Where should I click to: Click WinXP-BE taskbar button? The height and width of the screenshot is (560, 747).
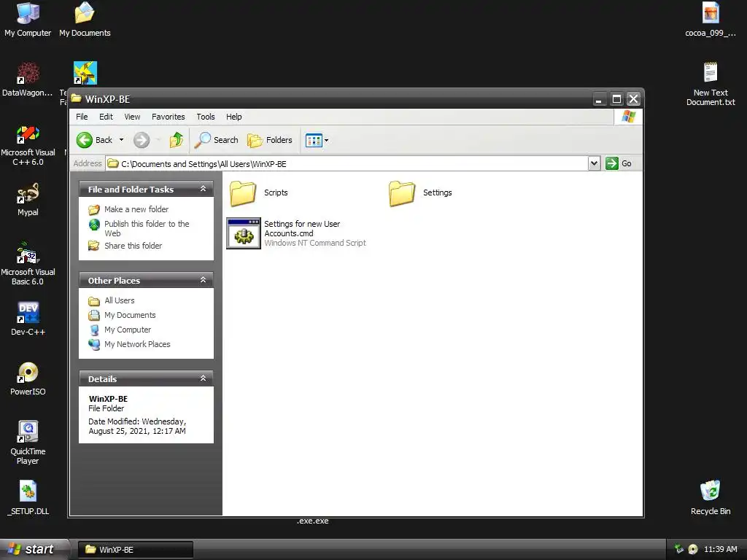click(135, 550)
